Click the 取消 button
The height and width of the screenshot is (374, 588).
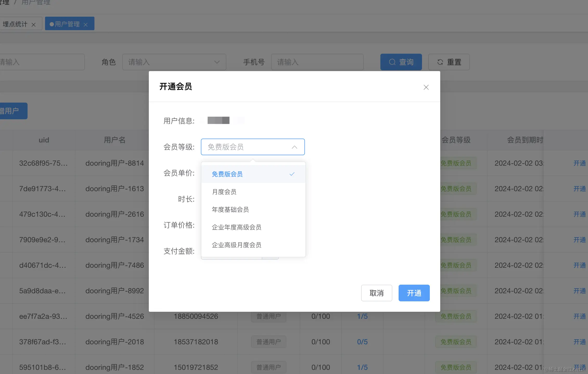click(x=376, y=293)
